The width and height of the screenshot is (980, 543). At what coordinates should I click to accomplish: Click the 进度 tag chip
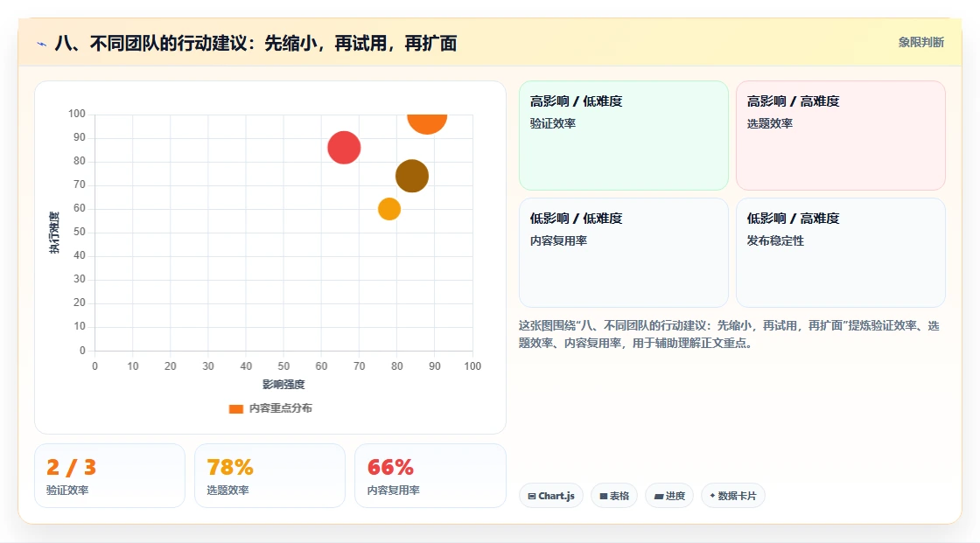(669, 496)
